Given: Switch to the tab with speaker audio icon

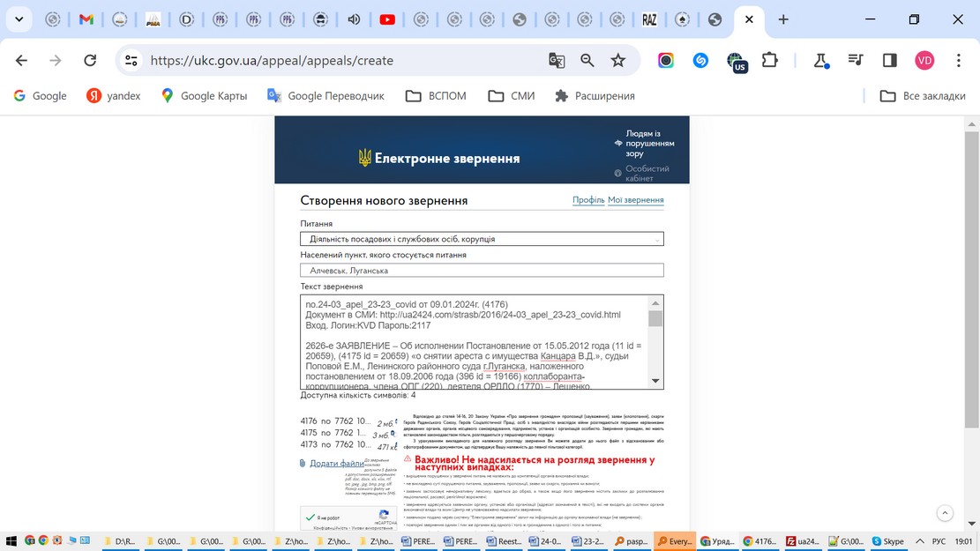Looking at the screenshot, I should 354,19.
